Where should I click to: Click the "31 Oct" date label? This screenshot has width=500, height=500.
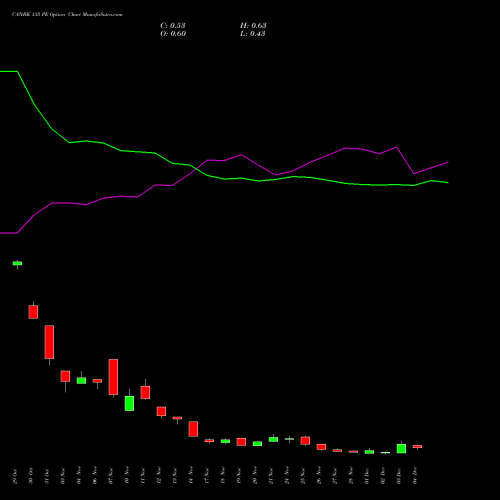tap(47, 476)
